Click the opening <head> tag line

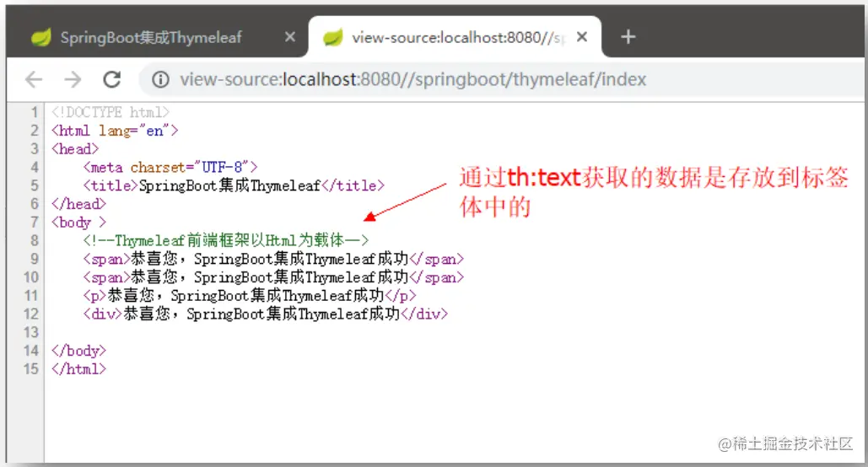75,149
